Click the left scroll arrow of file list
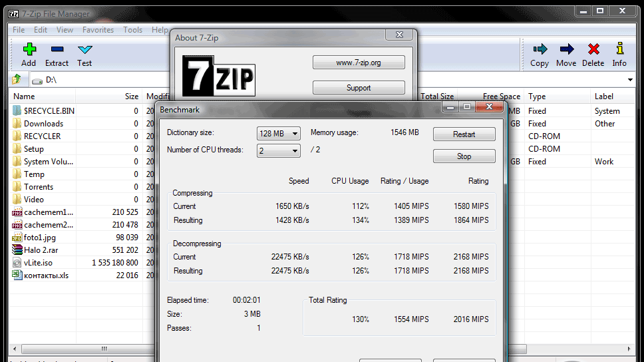 (15, 349)
